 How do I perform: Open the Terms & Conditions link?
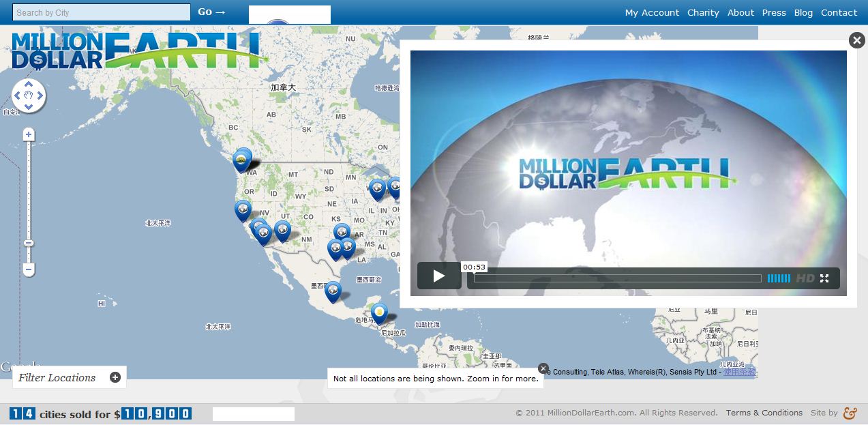764,413
